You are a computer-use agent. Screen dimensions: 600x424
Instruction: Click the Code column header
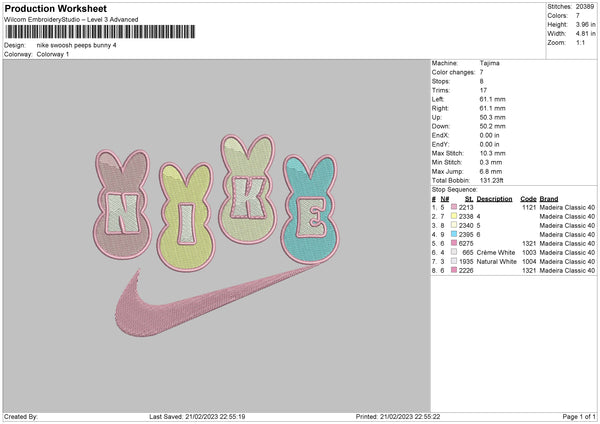[x=528, y=198]
